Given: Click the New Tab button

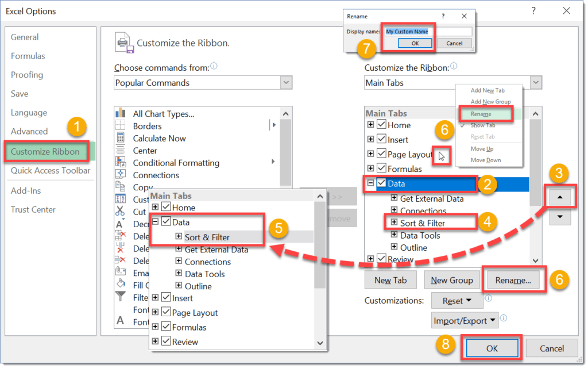Looking at the screenshot, I should tap(390, 280).
